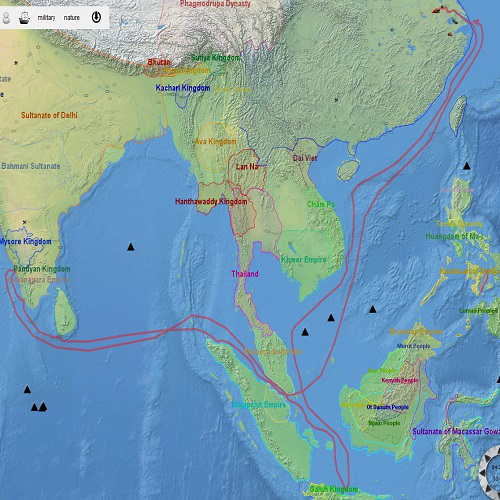Click the island of Taiwan
Viewport: 500px width, 500px height.
tap(458, 115)
